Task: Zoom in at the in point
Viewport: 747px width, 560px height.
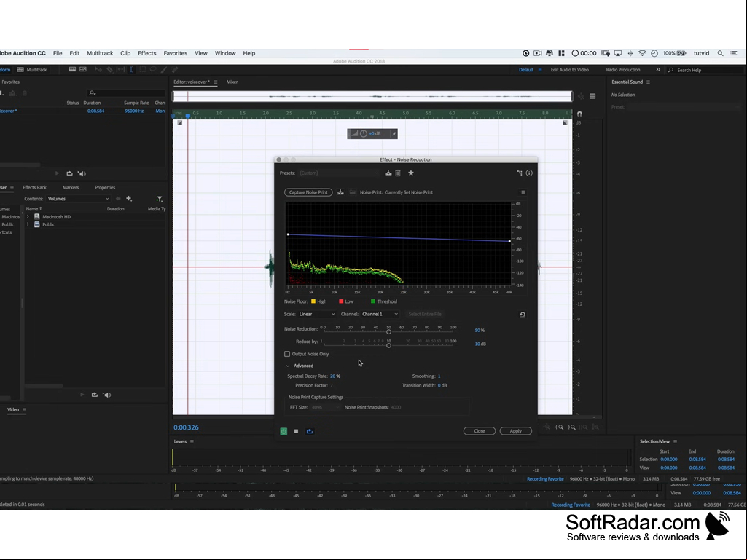Action: coord(560,427)
